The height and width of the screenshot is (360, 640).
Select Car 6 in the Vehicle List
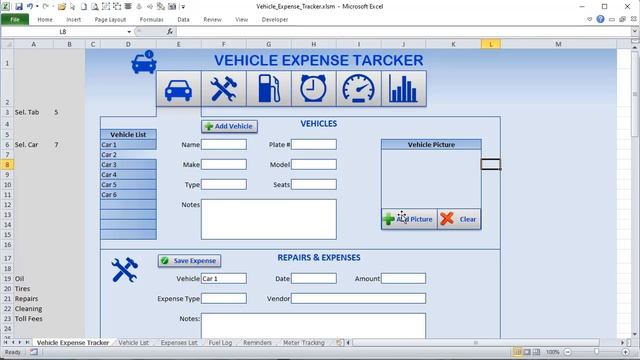click(128, 195)
